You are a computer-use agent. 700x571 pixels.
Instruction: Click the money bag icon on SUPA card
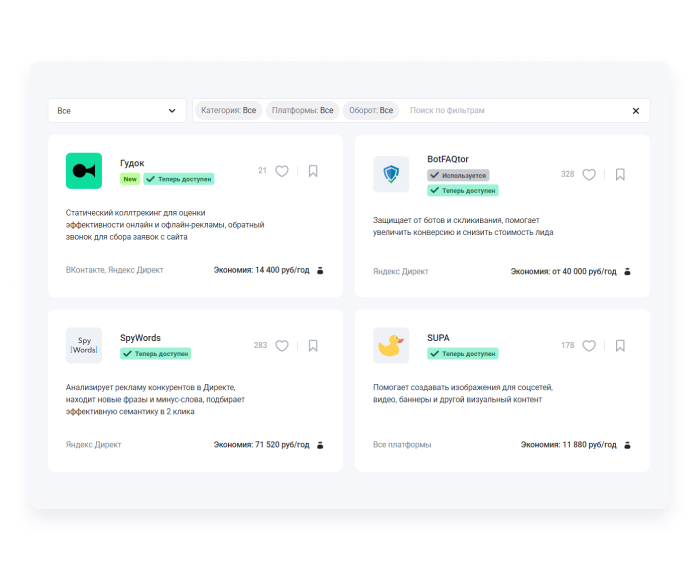click(x=627, y=445)
